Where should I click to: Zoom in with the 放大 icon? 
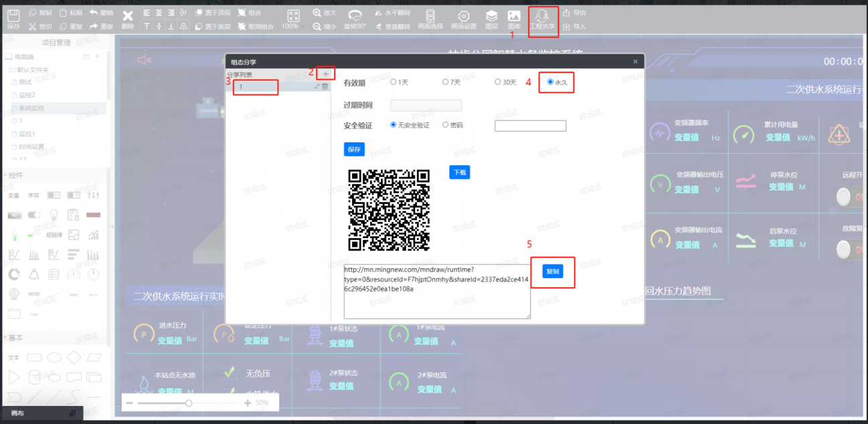[x=325, y=13]
